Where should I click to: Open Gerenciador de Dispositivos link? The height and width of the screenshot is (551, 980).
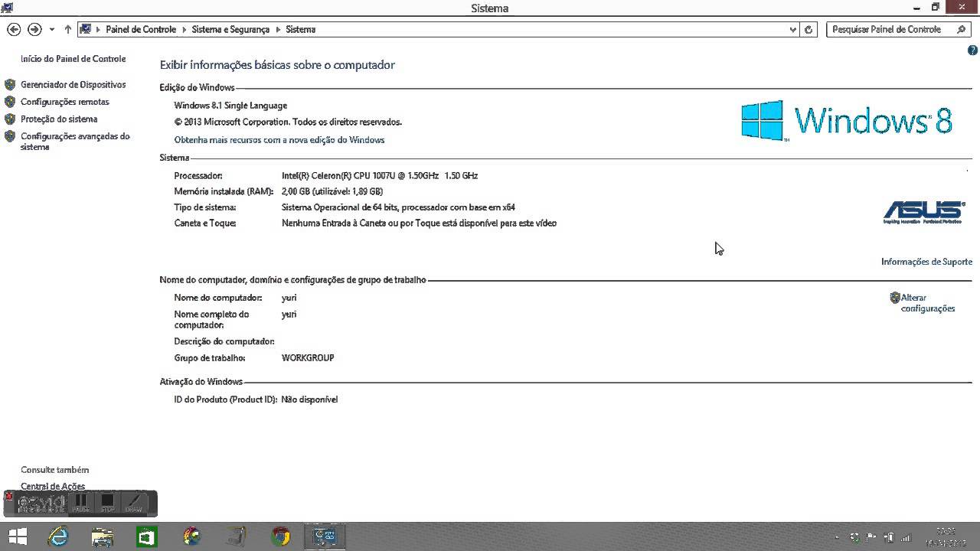point(73,85)
